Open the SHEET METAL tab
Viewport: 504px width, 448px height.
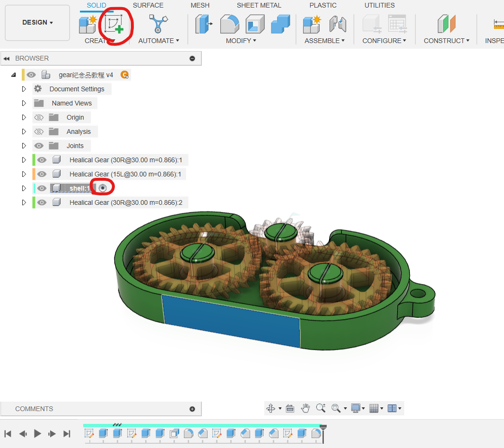pos(259,5)
